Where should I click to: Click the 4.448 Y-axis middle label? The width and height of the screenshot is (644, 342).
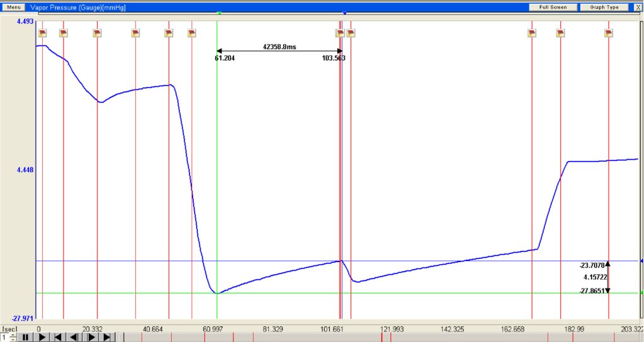[25, 170]
